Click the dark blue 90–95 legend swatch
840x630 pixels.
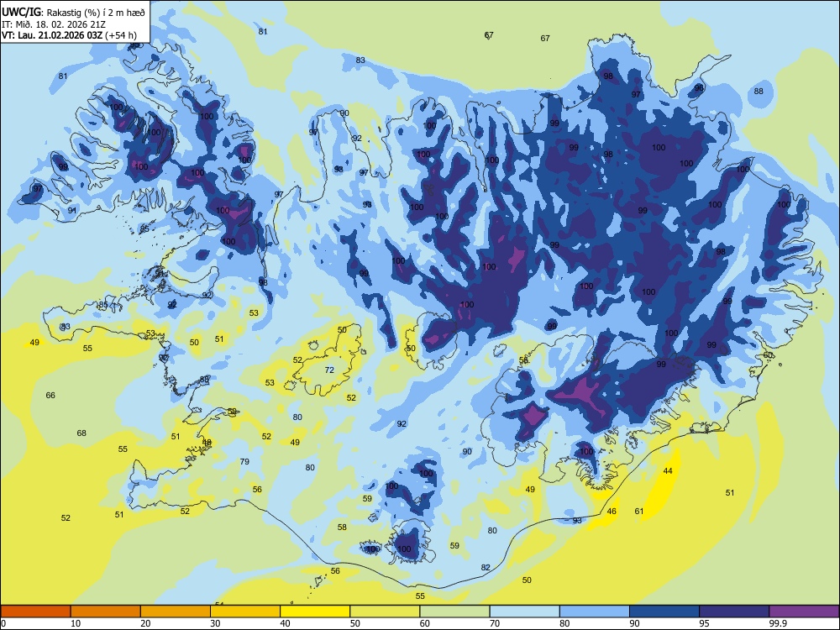pyautogui.click(x=664, y=612)
